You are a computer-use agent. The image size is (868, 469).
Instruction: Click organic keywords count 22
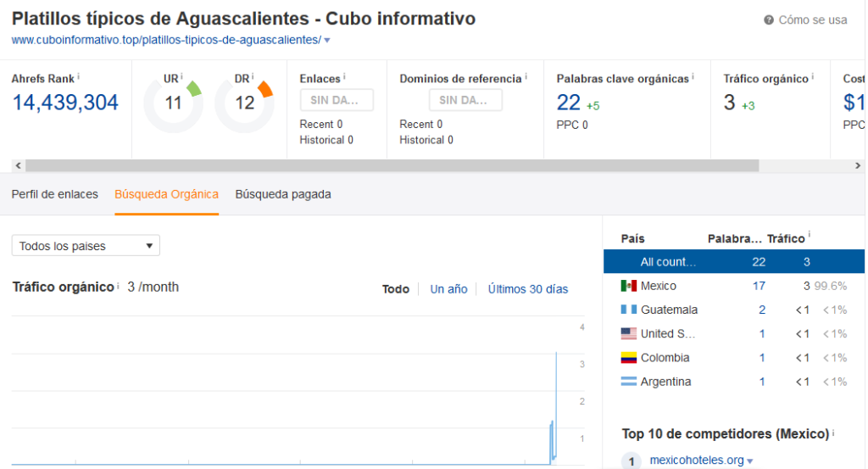point(569,103)
